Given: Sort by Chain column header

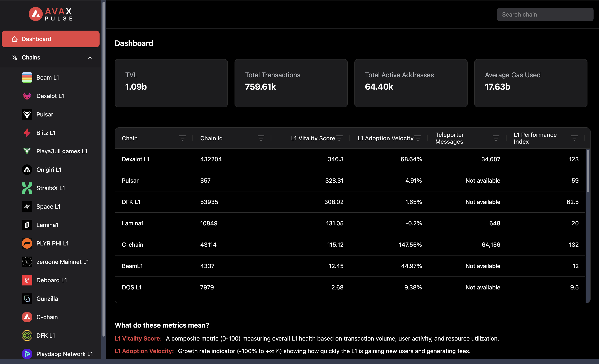Looking at the screenshot, I should 130,138.
